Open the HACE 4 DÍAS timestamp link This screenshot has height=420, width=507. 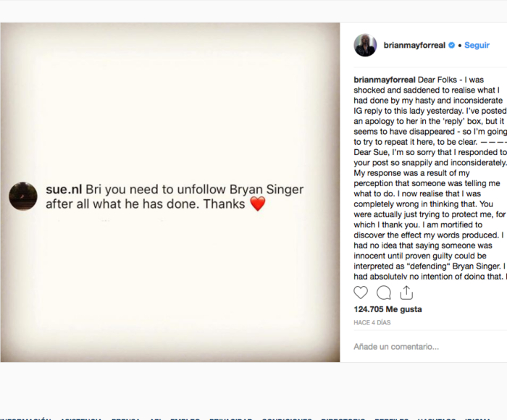tap(373, 322)
